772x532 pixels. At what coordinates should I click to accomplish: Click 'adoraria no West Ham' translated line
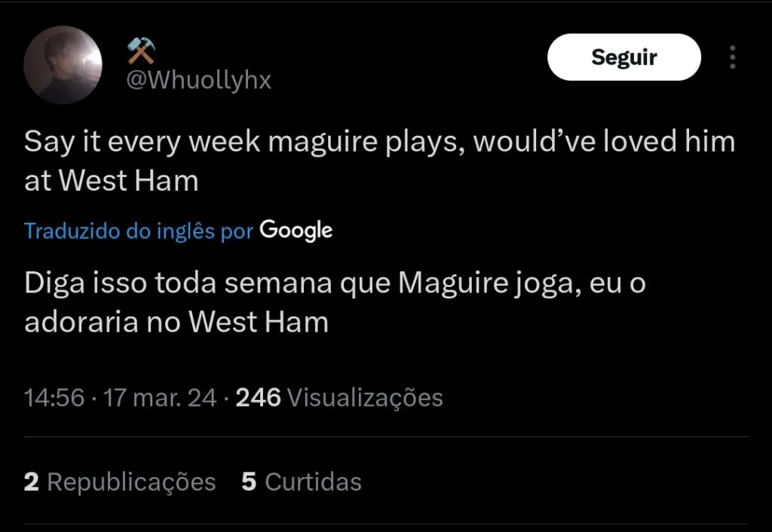tap(176, 323)
